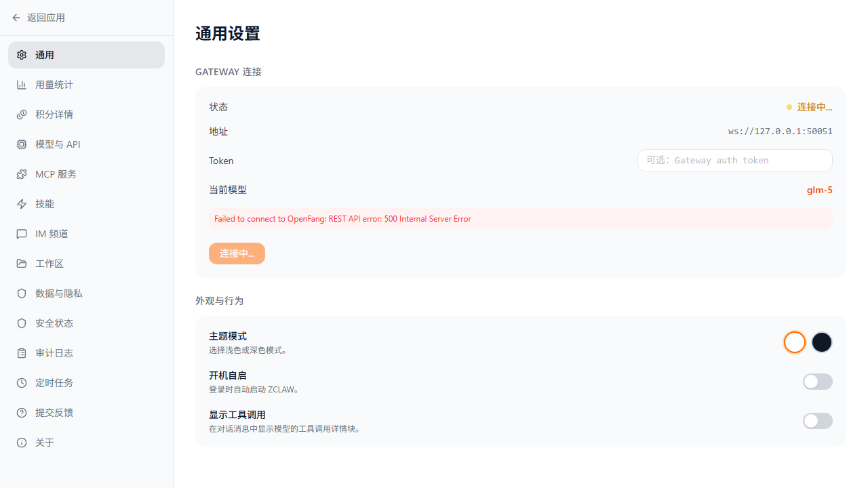868x488 pixels.
Task: Navigate to 定时任务 in sidebar
Action: pyautogui.click(x=54, y=383)
